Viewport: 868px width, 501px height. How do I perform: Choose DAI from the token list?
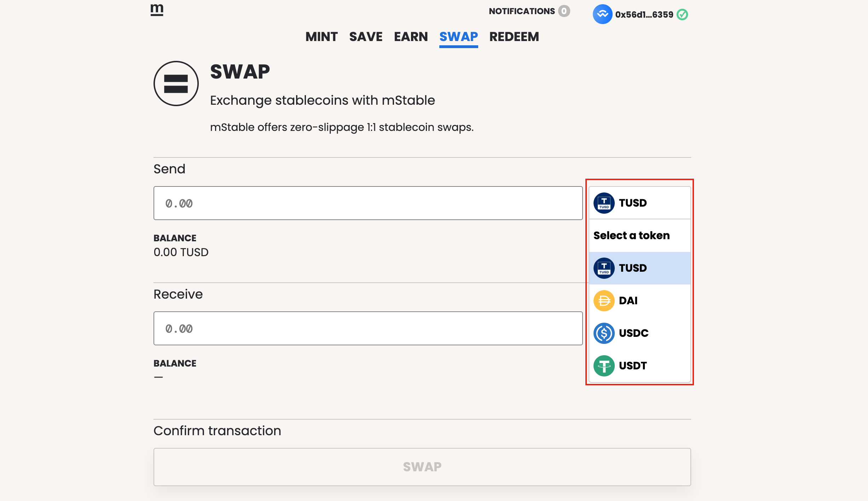tap(640, 301)
